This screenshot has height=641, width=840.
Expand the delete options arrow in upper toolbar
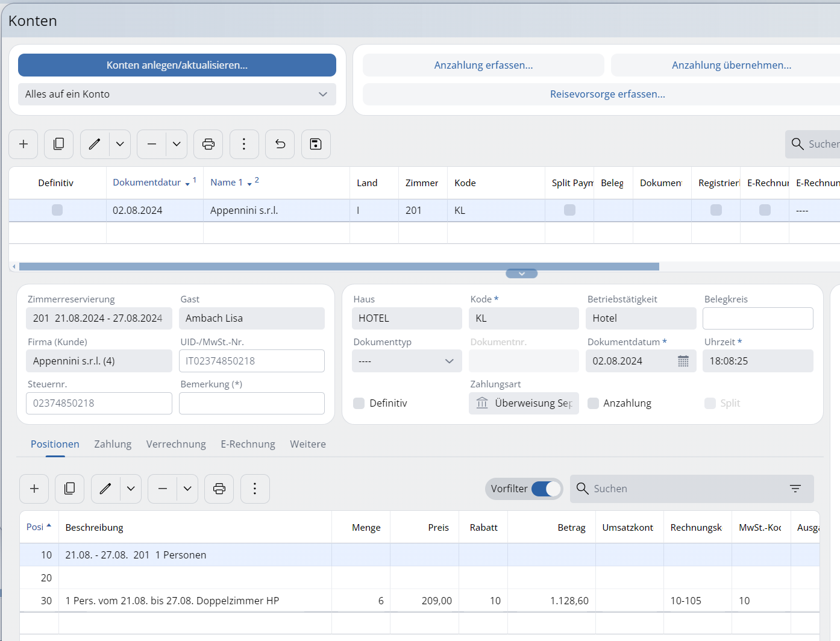coord(177,144)
